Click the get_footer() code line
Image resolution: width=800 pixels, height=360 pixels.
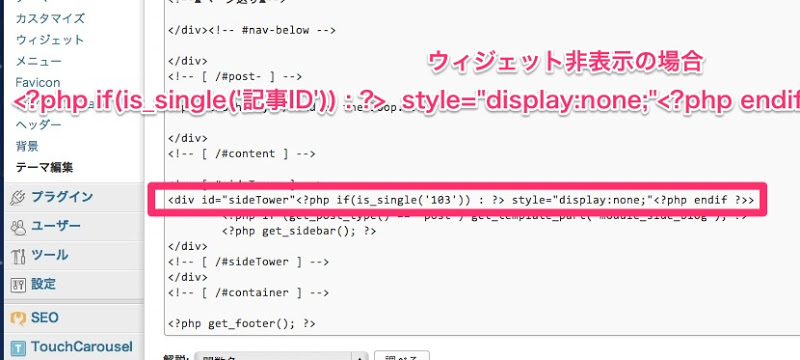pos(242,324)
